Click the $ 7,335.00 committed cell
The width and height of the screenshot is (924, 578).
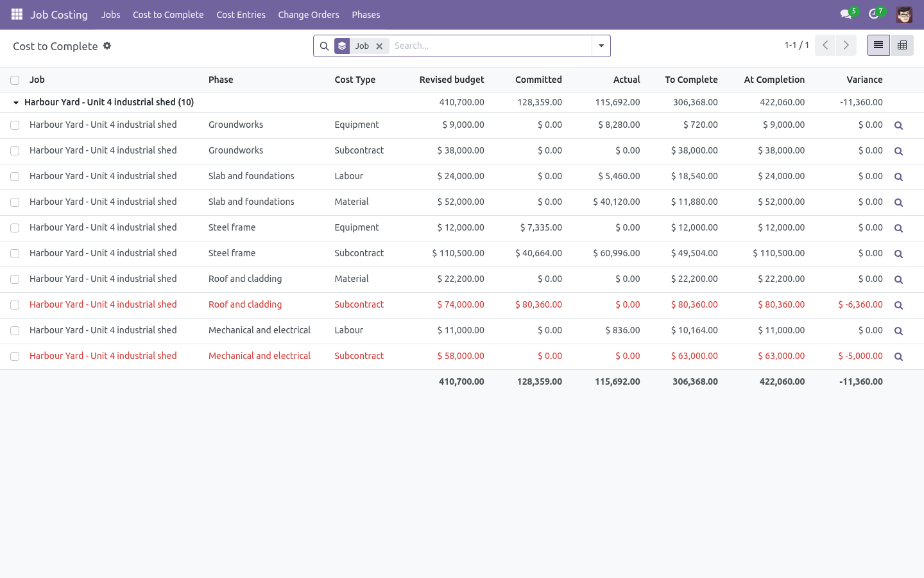click(541, 227)
